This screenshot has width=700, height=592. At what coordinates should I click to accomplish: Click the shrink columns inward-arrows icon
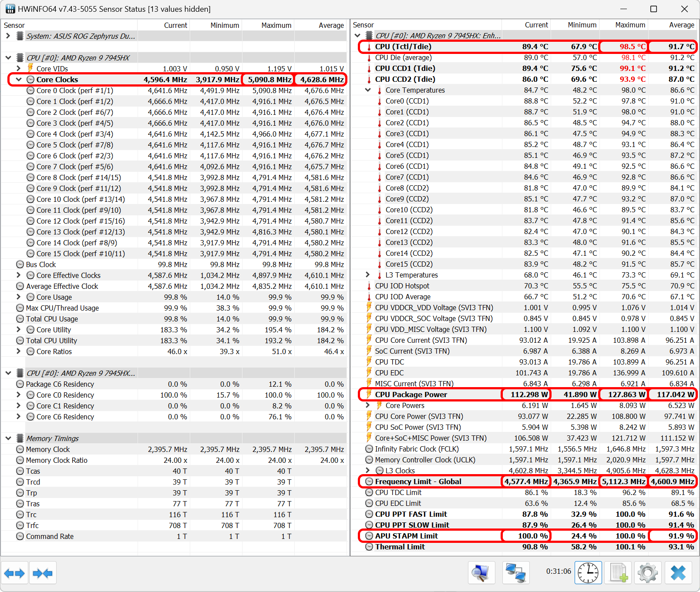[x=43, y=573]
